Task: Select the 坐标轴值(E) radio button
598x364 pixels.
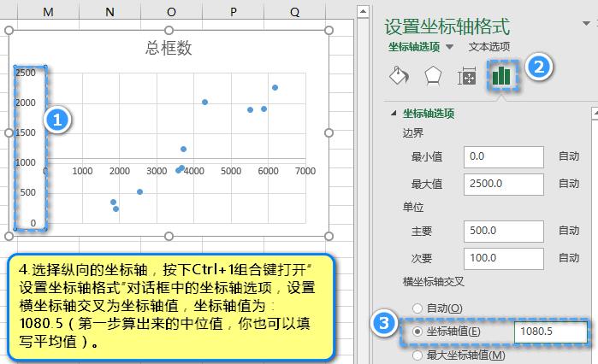Action: point(417,332)
